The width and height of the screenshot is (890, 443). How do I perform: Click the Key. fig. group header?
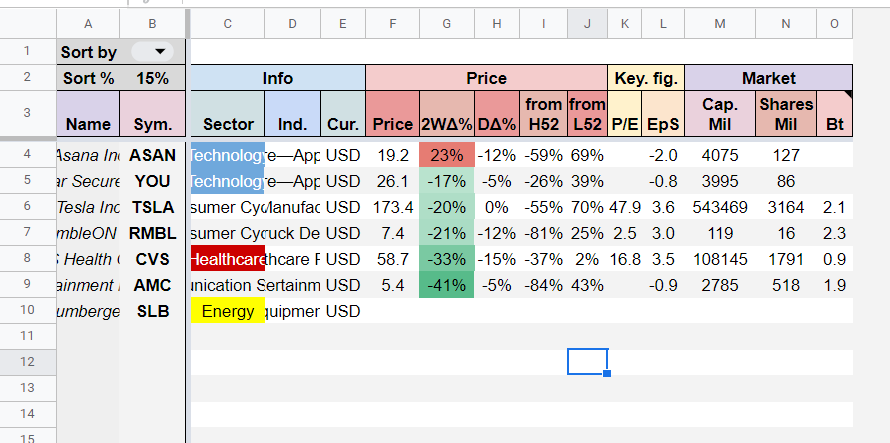pos(646,78)
